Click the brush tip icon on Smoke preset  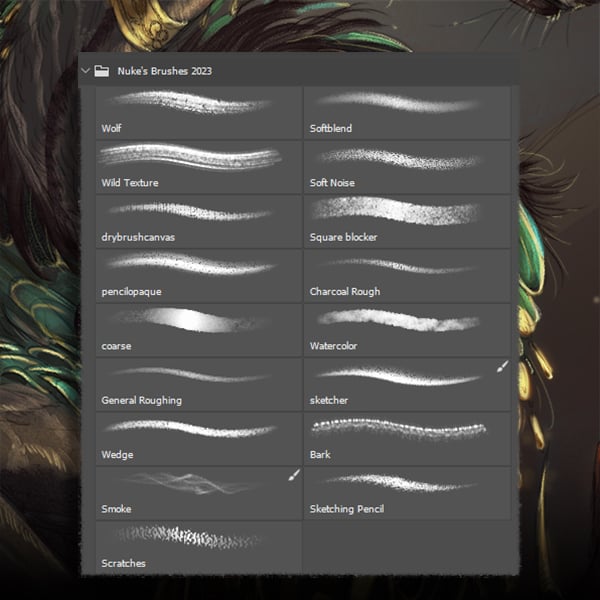[x=294, y=475]
